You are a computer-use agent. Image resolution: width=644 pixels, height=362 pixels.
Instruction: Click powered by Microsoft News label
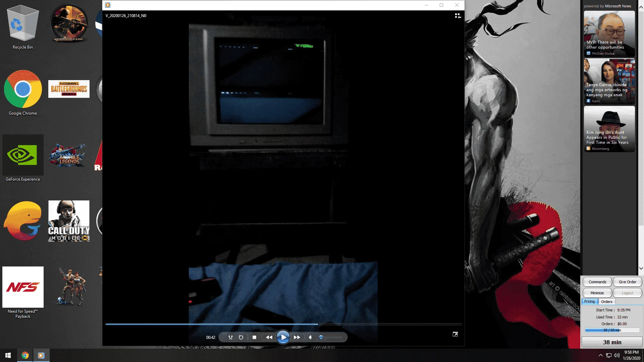coord(607,6)
